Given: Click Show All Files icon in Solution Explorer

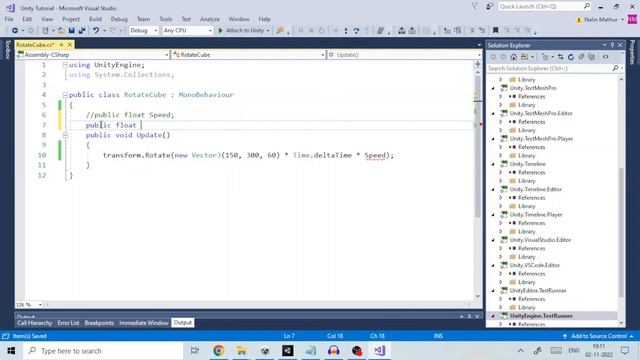Looking at the screenshot, I should coord(591,57).
